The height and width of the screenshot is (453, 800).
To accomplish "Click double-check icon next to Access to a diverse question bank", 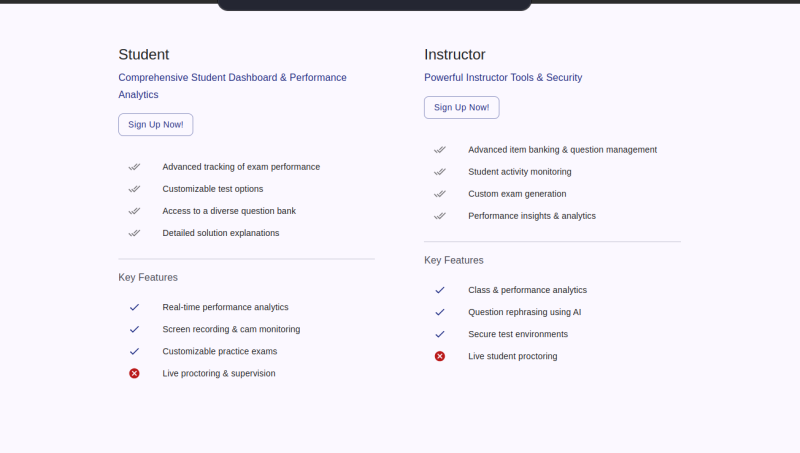I will click(x=134, y=211).
